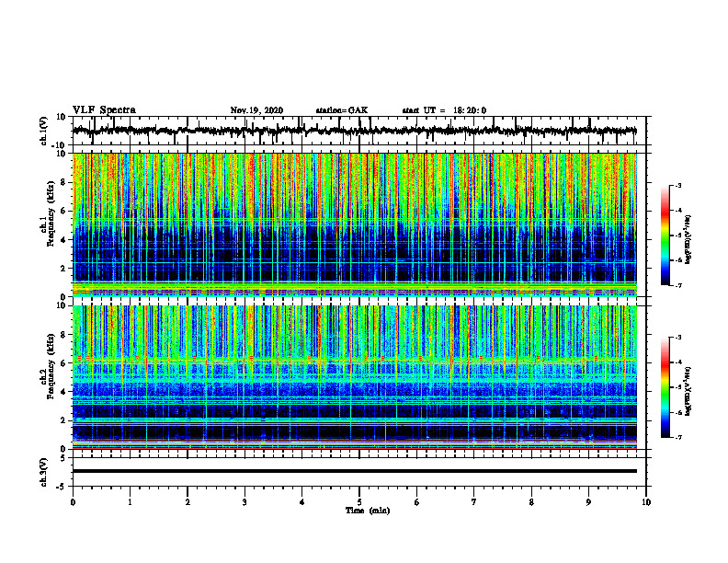Click the "-5" tick of ch.3(V) panel

[x=63, y=487]
